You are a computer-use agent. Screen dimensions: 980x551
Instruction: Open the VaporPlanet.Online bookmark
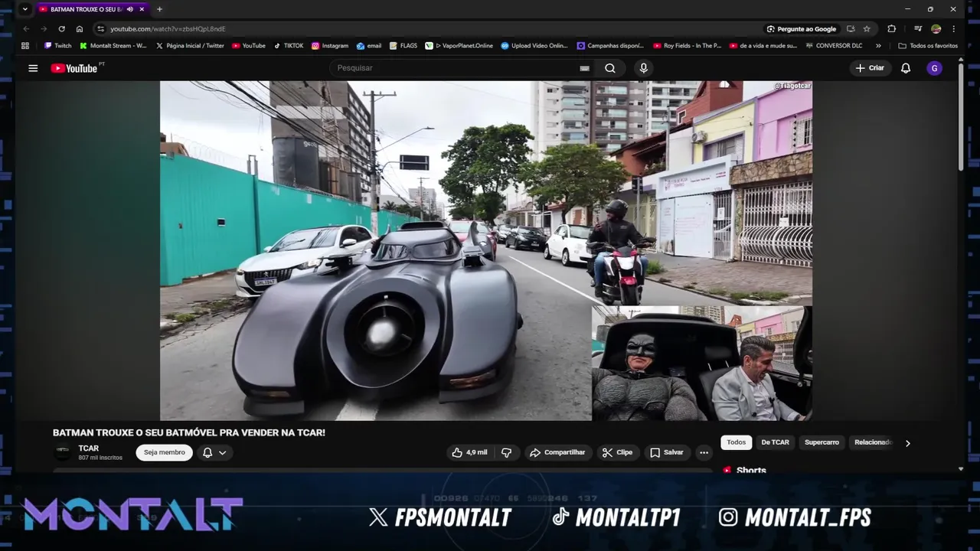point(459,46)
